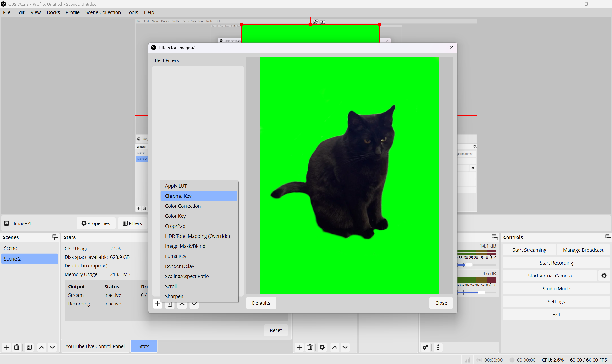The height and width of the screenshot is (364, 612).
Task: Delete selected scene with trash icon
Action: coord(17,347)
